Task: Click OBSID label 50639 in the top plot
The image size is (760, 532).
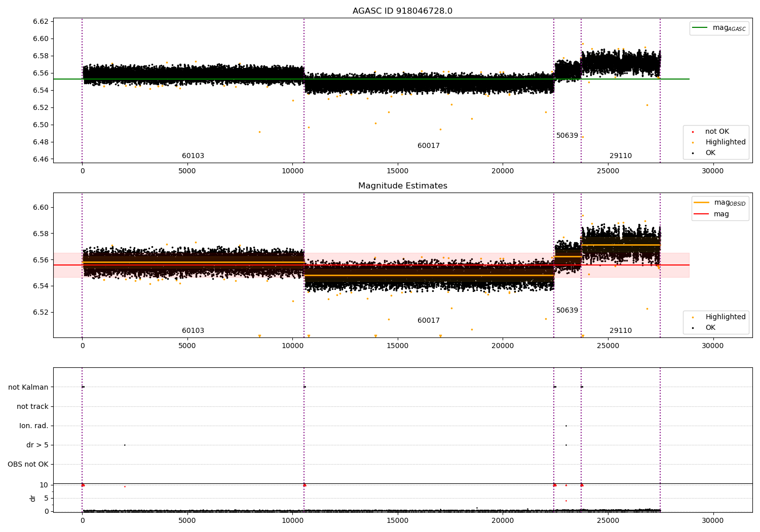Action: (567, 136)
